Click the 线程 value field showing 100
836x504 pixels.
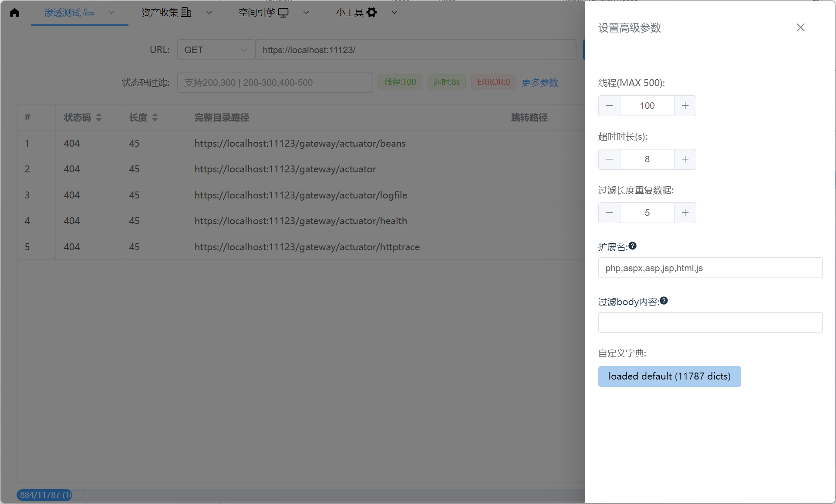coord(647,106)
